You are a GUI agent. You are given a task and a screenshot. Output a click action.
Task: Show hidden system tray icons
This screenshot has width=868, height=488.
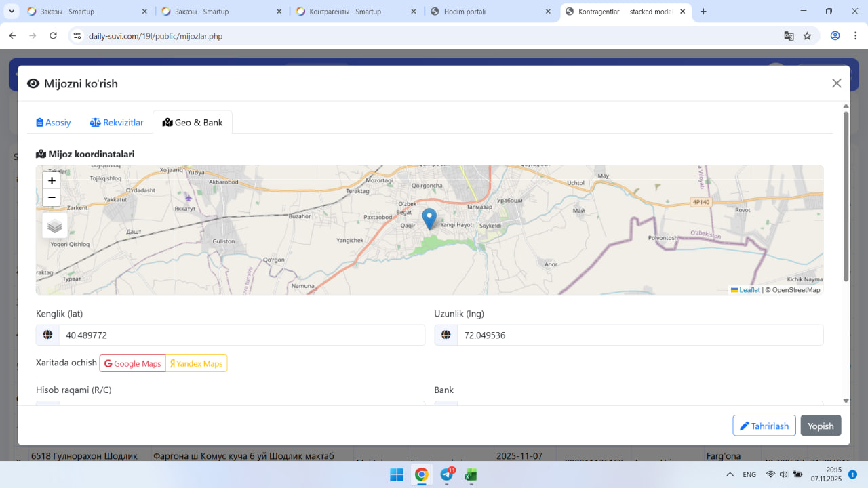click(730, 474)
